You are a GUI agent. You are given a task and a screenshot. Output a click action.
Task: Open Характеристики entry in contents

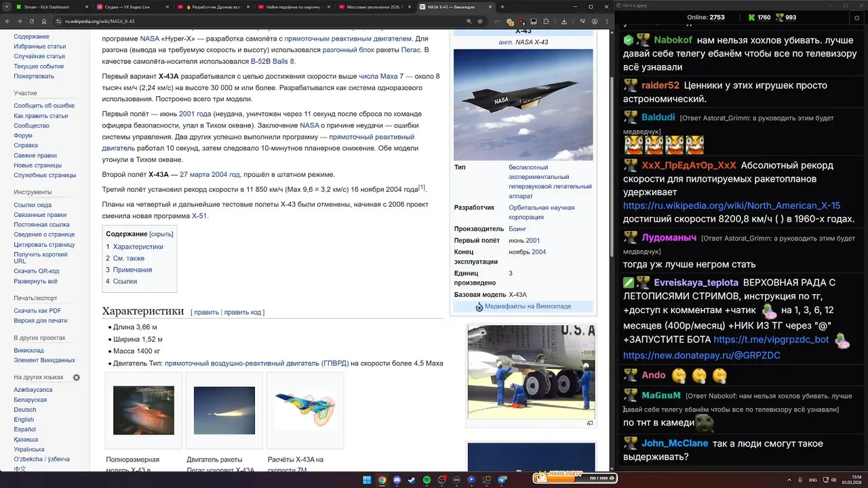coord(138,247)
